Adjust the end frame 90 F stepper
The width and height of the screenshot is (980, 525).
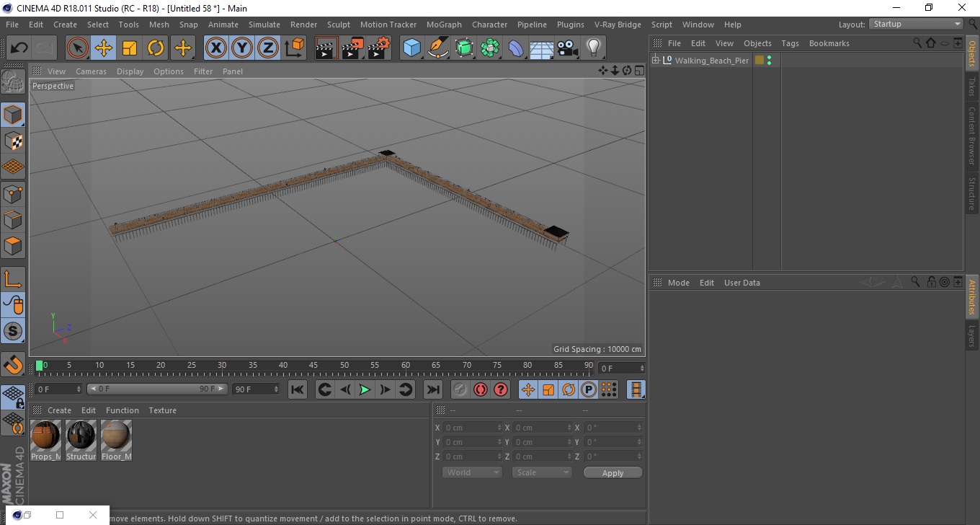coord(276,389)
